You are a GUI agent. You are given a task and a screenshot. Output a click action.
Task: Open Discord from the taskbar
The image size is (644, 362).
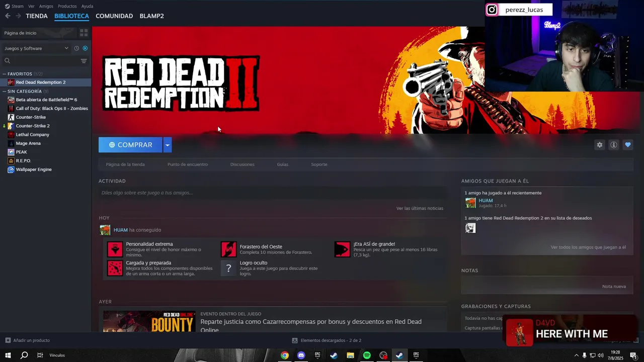tap(301, 355)
